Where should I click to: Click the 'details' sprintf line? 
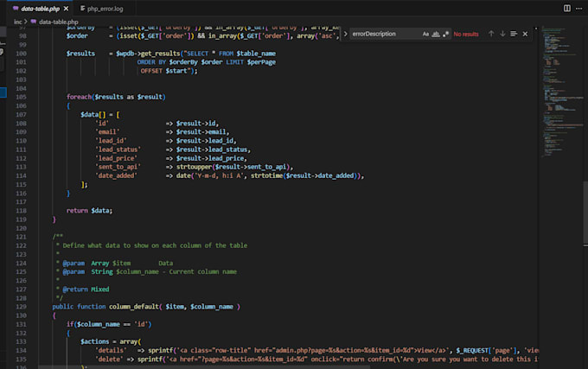(316, 350)
